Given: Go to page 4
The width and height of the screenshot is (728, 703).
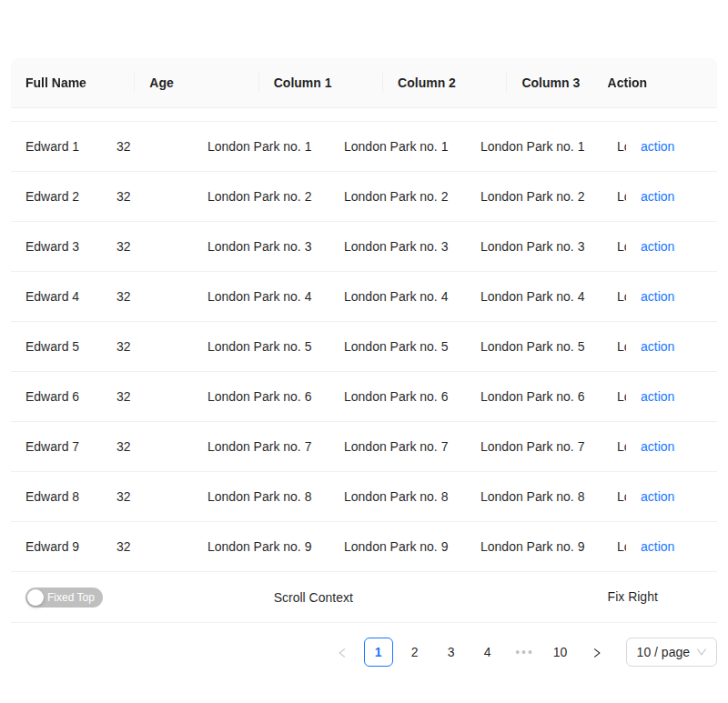Looking at the screenshot, I should click(488, 652).
